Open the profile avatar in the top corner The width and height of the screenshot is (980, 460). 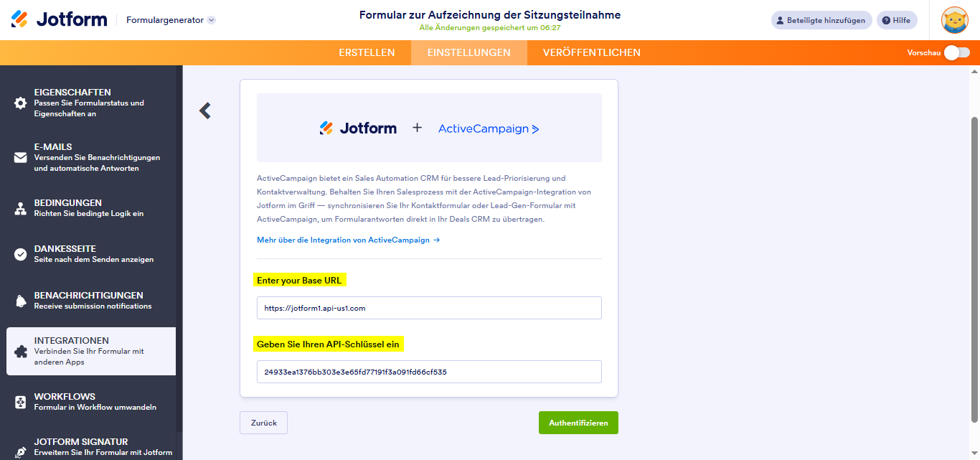955,20
